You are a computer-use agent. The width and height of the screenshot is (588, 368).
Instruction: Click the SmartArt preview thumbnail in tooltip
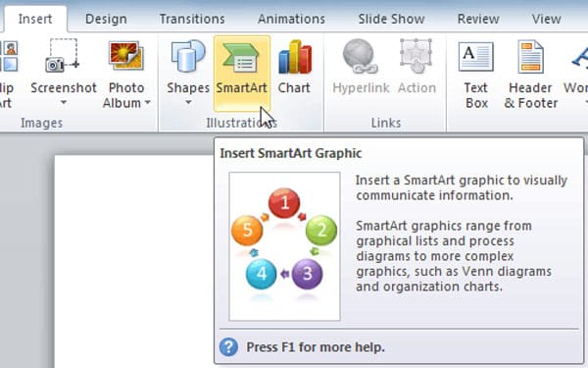pos(284,246)
